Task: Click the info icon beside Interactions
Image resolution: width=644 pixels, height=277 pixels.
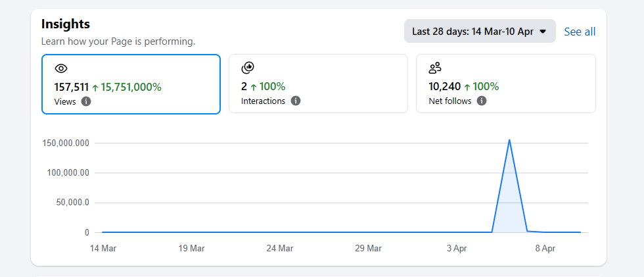Action: 296,101
